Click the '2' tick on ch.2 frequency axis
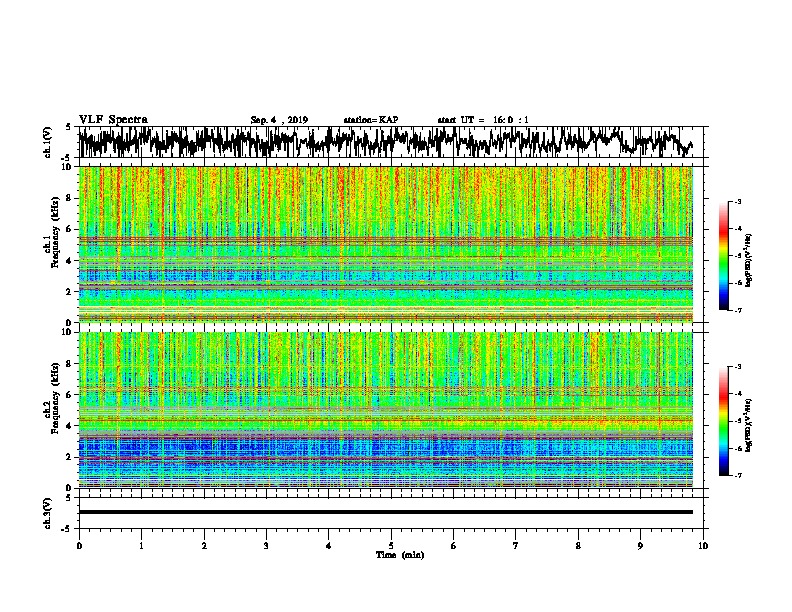The height and width of the screenshot is (612, 792). click(70, 457)
